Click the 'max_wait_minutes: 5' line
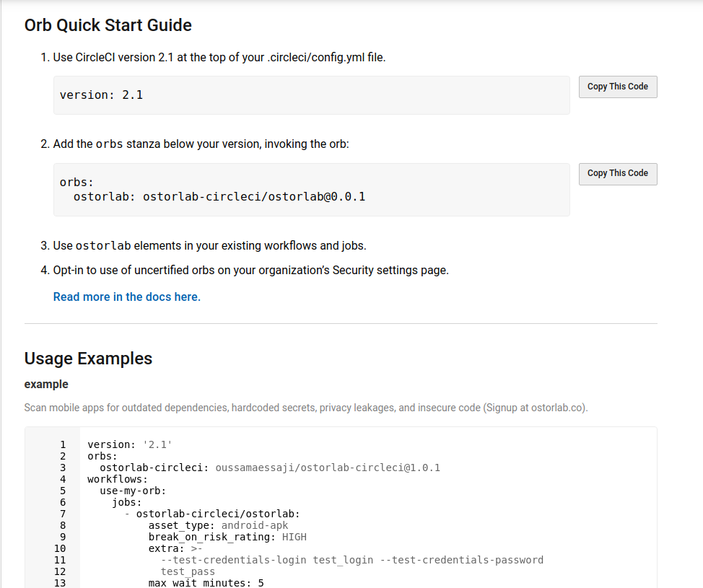The image size is (703, 588). [206, 583]
